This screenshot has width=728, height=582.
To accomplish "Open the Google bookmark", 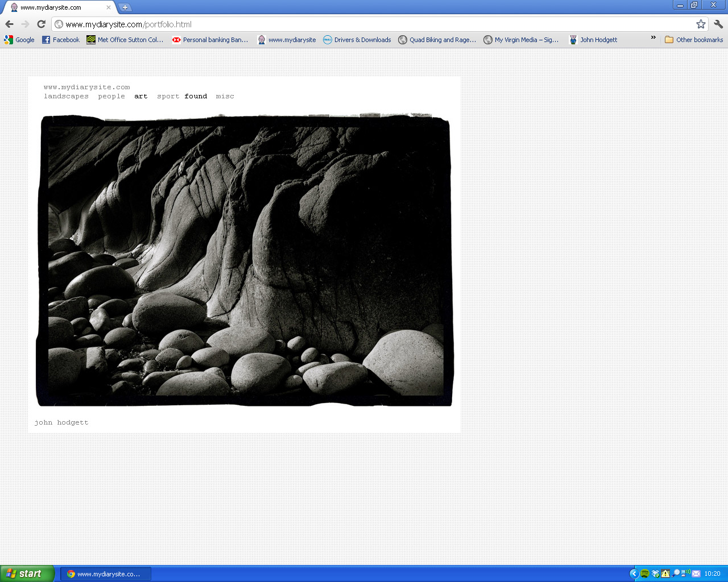I will (19, 40).
